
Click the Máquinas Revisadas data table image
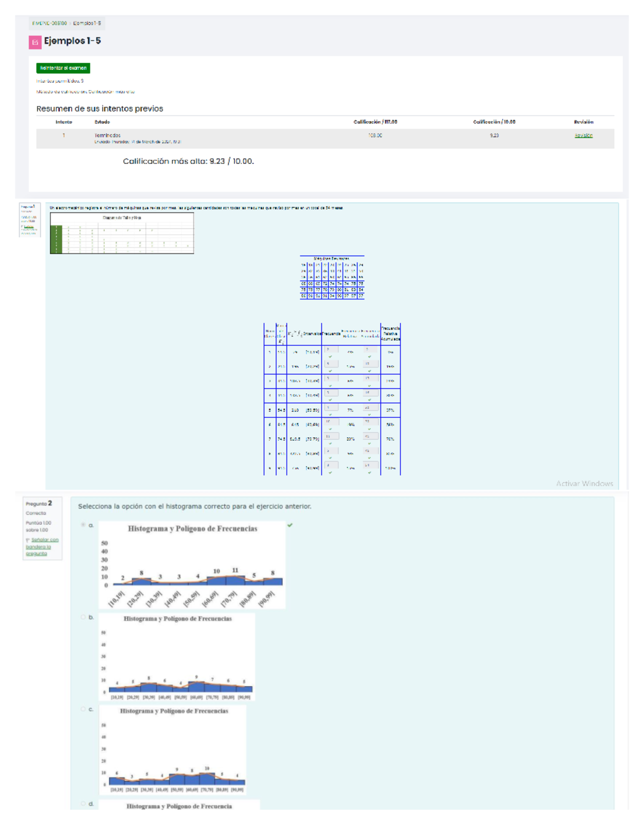pyautogui.click(x=332, y=278)
